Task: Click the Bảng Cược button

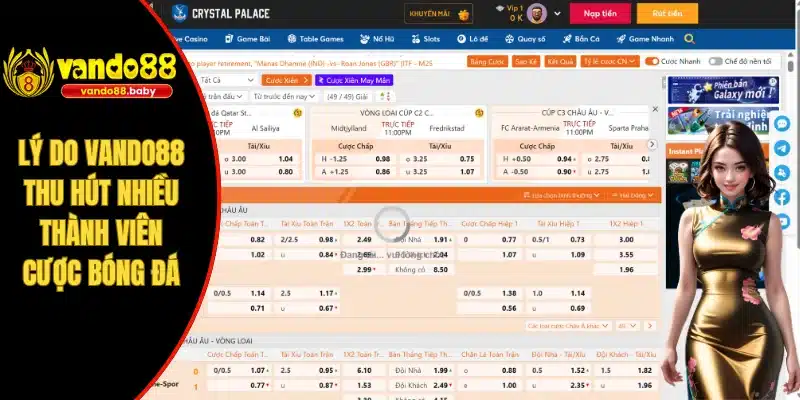Action: (487, 61)
